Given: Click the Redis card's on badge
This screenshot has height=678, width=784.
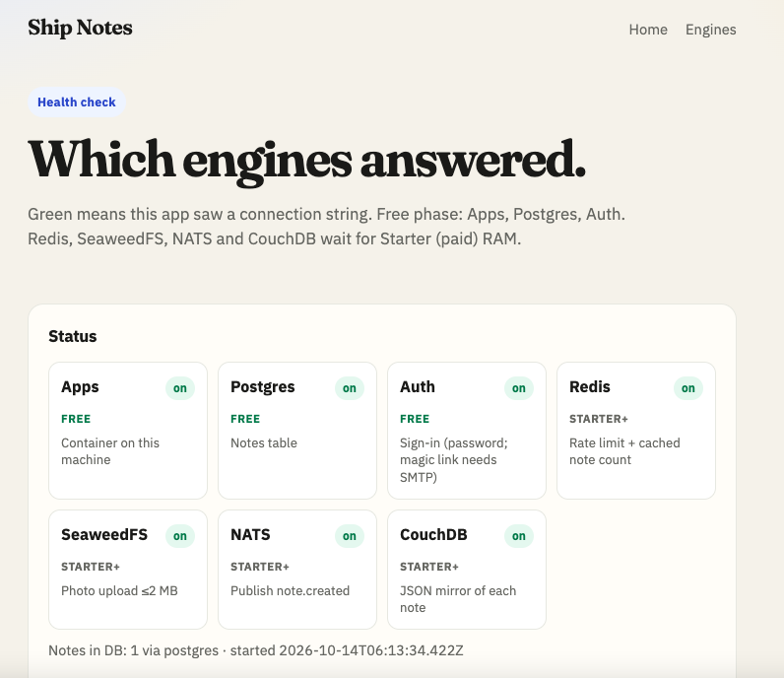Looking at the screenshot, I should 688,388.
